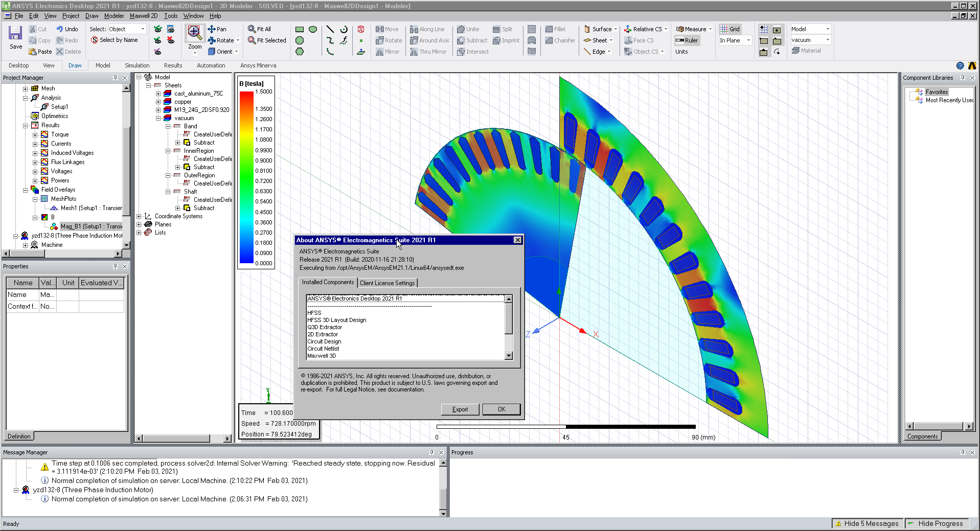Pick the Draw equation-based curve tool
This screenshot has height=531, width=980.
click(344, 40)
